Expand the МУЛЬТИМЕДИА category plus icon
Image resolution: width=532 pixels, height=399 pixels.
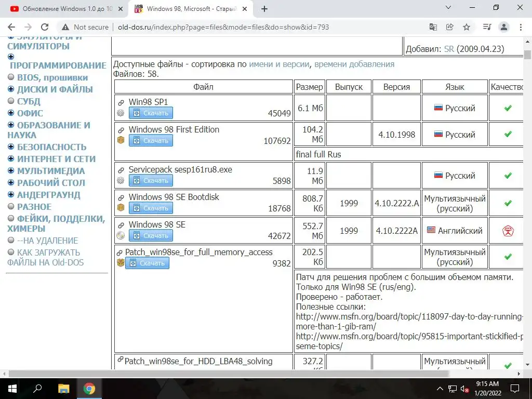11,170
